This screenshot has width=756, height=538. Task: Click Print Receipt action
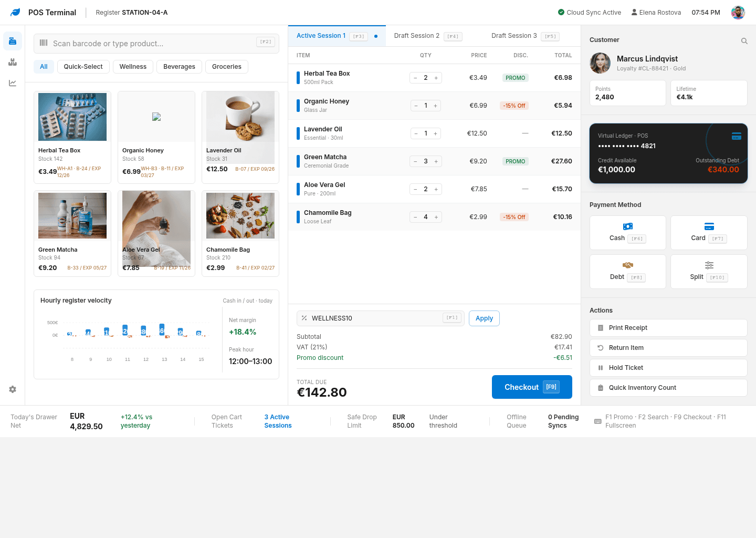click(x=668, y=328)
